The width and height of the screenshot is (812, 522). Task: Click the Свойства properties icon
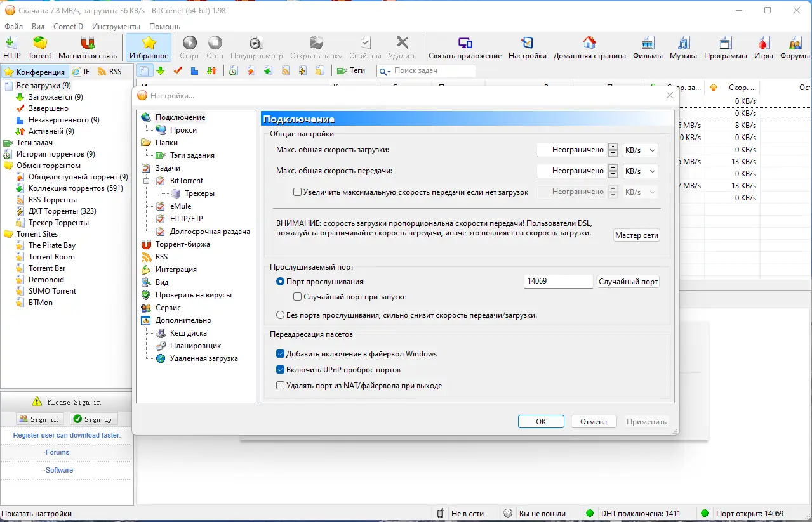pyautogui.click(x=365, y=48)
